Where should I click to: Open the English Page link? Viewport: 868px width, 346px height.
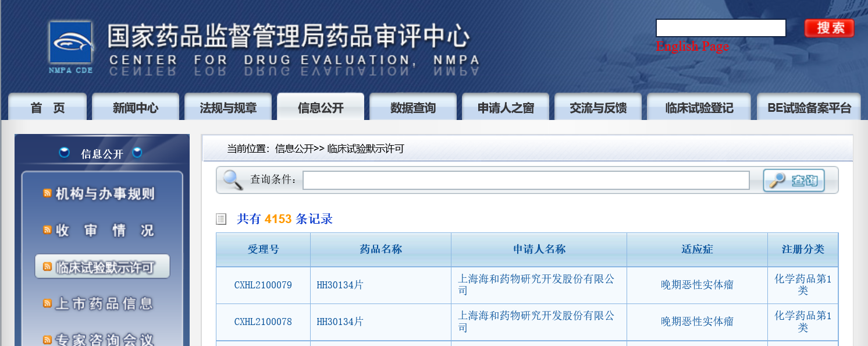pyautogui.click(x=692, y=47)
